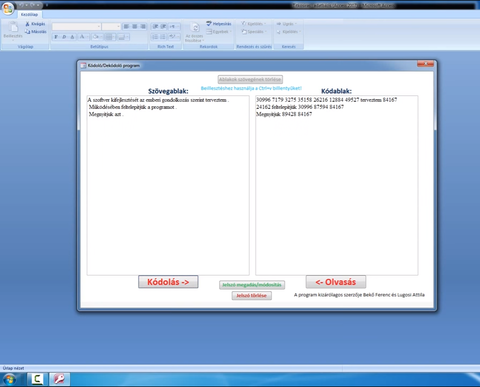Click Kivágás cut in the ribbon
The height and width of the screenshot is (387, 480).
tap(35, 24)
